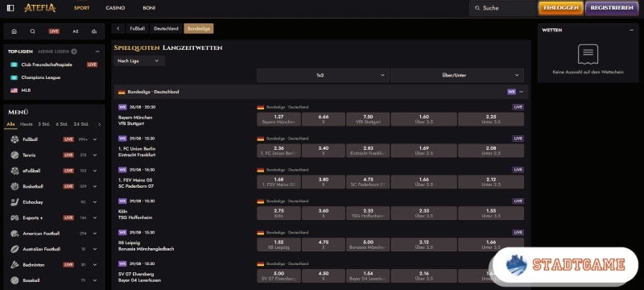Collapse the Top-Ligen panel
Screen dimensions: 644x290
97,52
